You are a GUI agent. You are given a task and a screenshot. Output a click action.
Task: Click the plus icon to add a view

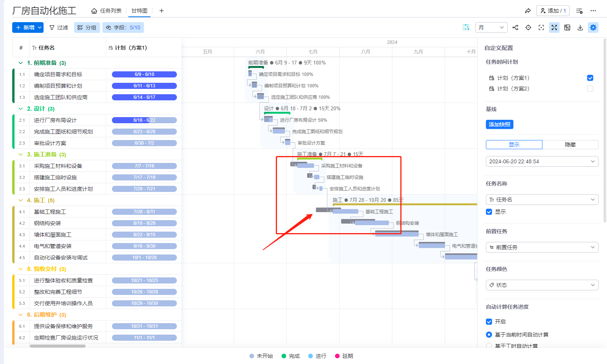[162, 11]
